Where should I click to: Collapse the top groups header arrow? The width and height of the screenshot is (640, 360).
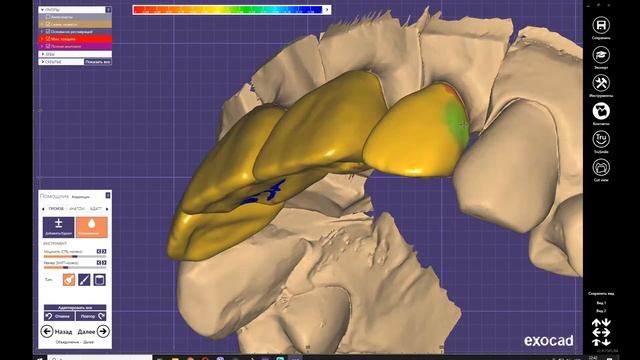[x=42, y=9]
